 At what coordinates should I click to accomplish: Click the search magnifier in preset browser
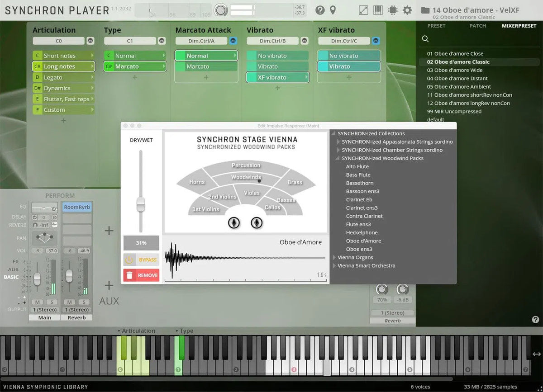[425, 39]
